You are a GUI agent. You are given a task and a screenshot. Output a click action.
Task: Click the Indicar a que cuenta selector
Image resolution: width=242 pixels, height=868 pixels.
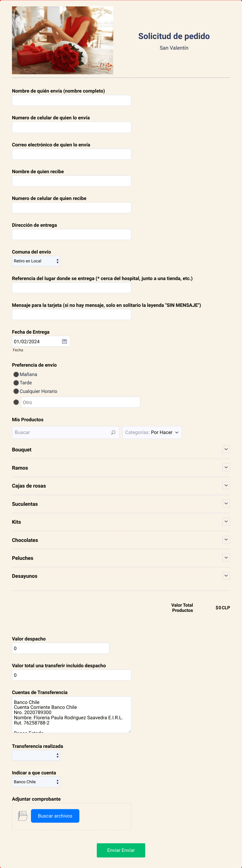tap(36, 782)
